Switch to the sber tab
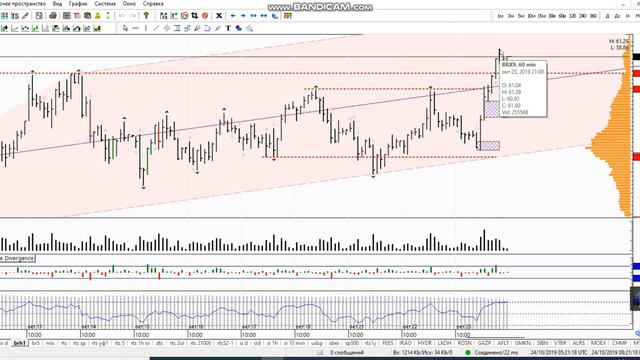The width and height of the screenshot is (640, 360). [334, 343]
